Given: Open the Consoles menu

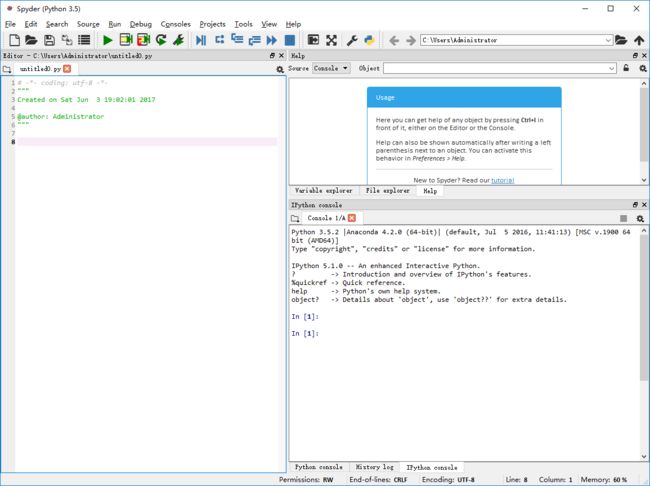Looking at the screenshot, I should [x=175, y=24].
